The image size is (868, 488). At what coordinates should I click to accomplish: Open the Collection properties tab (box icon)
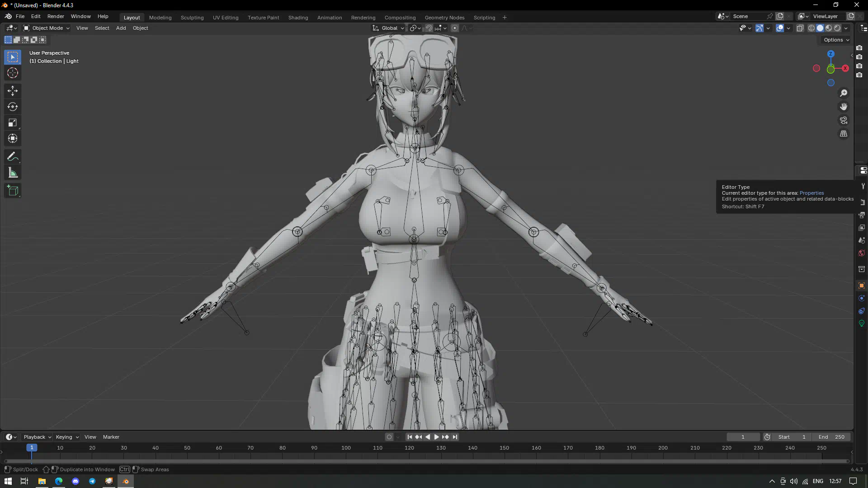pyautogui.click(x=862, y=269)
